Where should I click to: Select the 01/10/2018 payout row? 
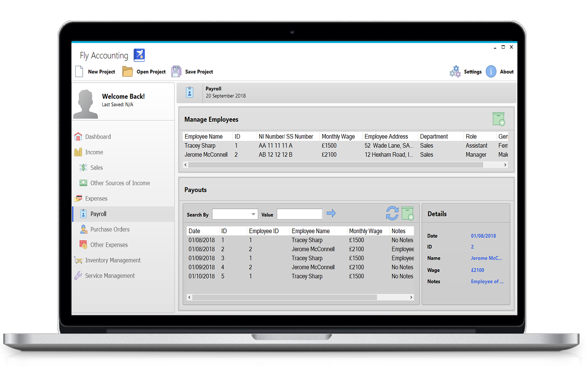202,276
